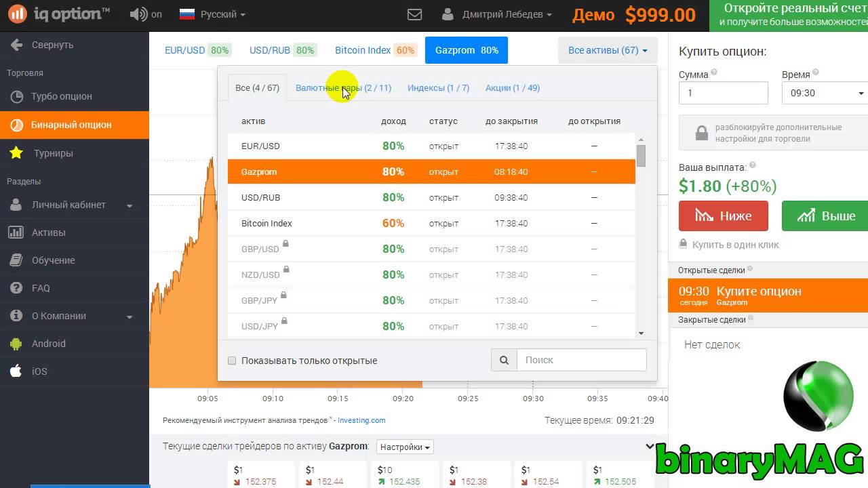Click the help icon next to Сумма
This screenshot has height=488, width=868.
tap(714, 73)
